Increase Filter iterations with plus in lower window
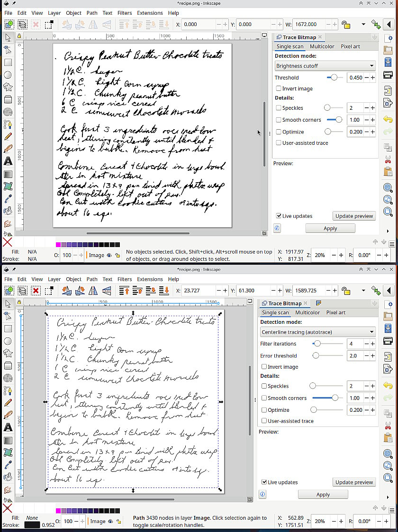398x532 pixels. 372,344
